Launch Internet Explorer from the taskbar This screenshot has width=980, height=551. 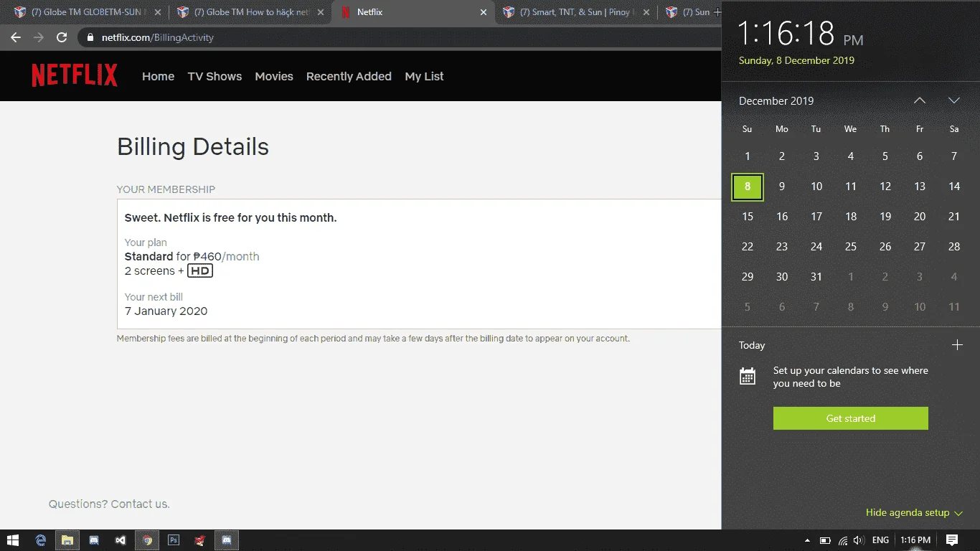pos(41,540)
